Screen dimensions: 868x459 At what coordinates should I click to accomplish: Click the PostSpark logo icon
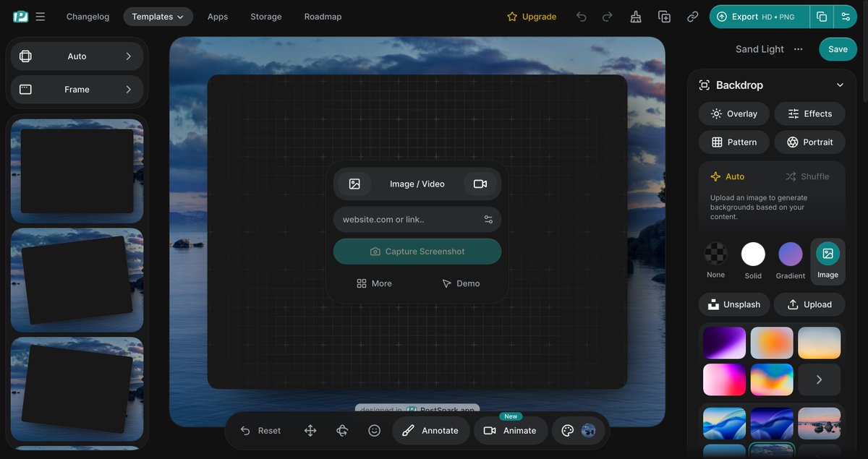tap(20, 17)
